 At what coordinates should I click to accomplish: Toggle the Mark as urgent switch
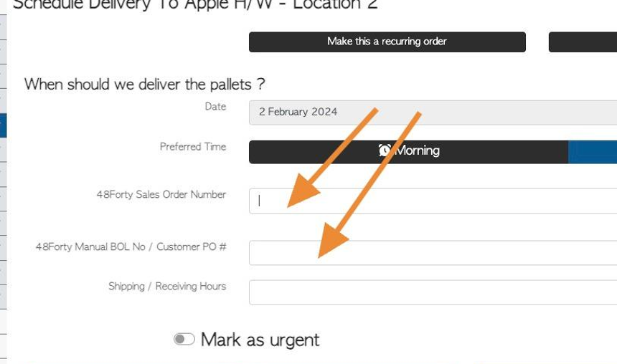tap(184, 339)
